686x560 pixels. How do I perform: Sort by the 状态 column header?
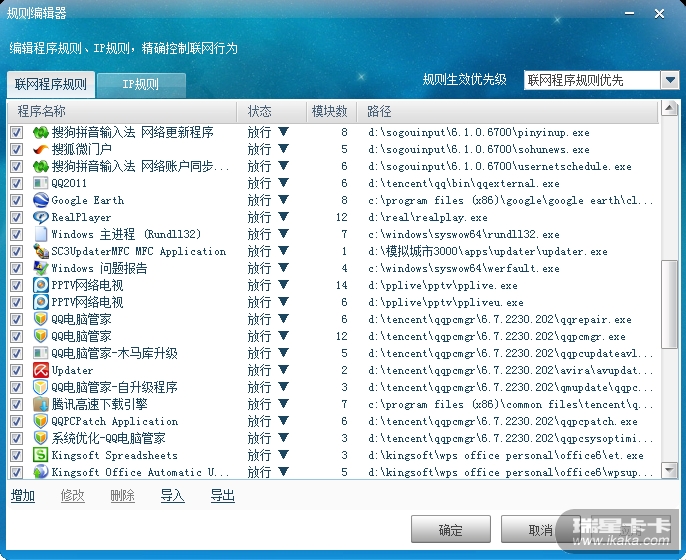[272, 112]
